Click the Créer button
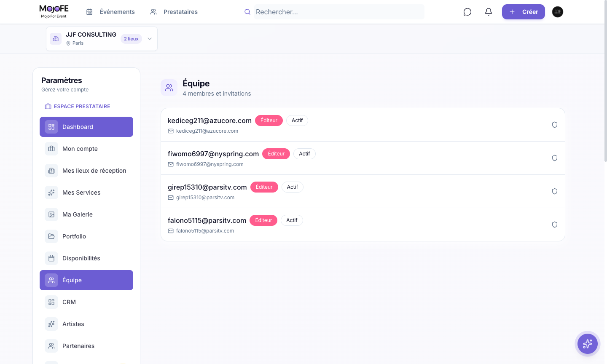The width and height of the screenshot is (607, 364). click(524, 12)
